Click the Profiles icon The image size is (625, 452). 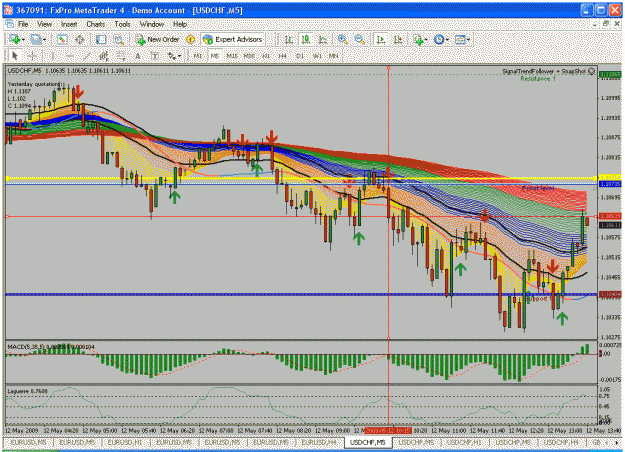click(x=35, y=39)
